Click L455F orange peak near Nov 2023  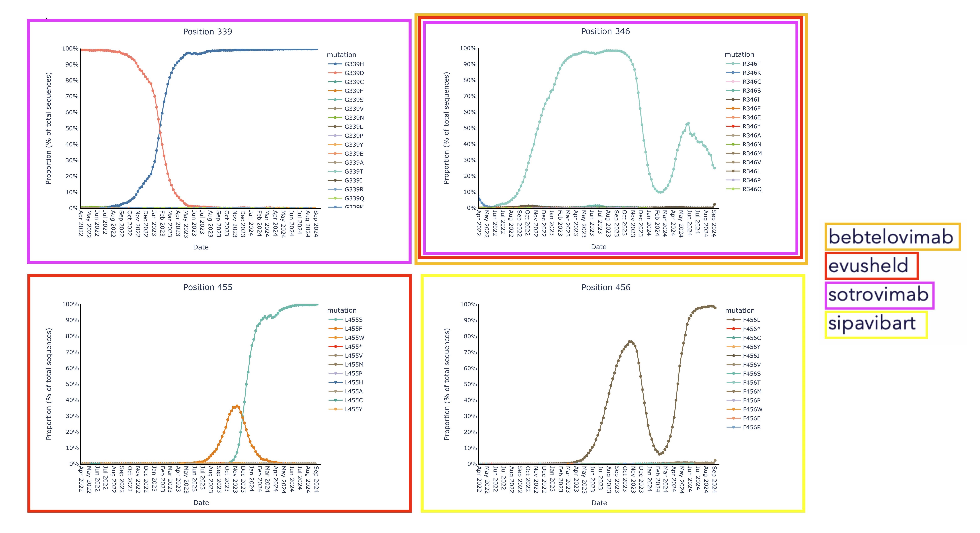(x=237, y=406)
